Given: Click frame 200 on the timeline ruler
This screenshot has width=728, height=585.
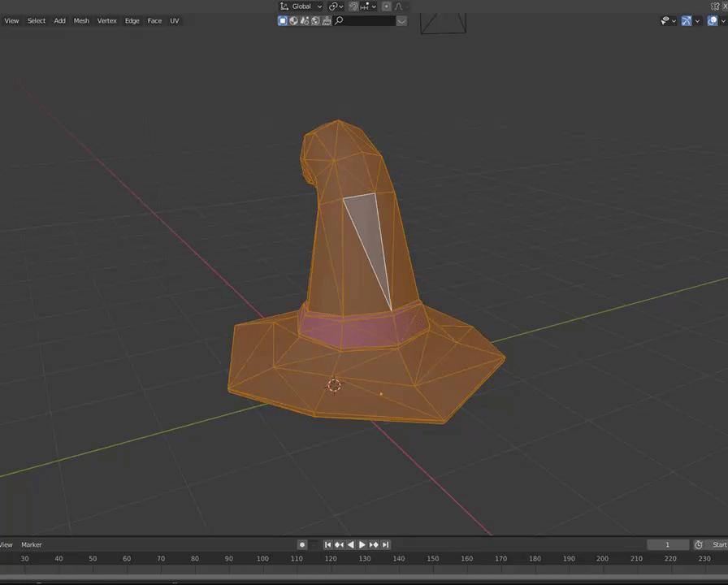Looking at the screenshot, I should click(603, 558).
